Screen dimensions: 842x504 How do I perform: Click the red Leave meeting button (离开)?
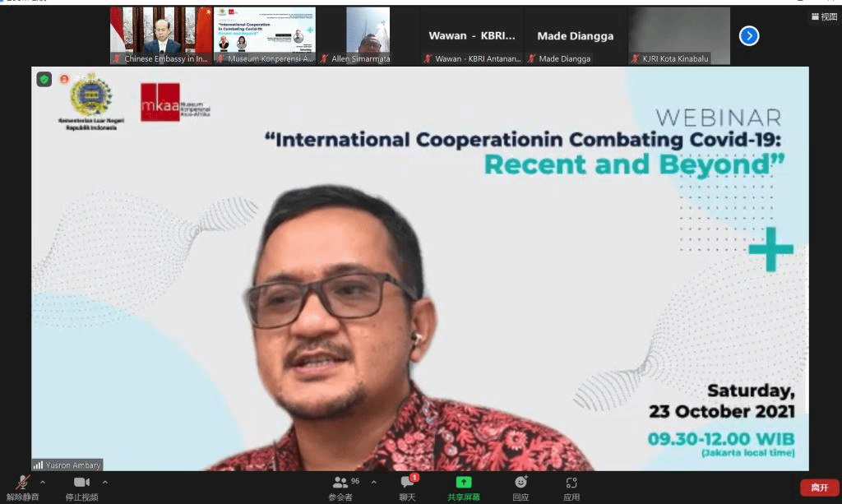coord(819,488)
